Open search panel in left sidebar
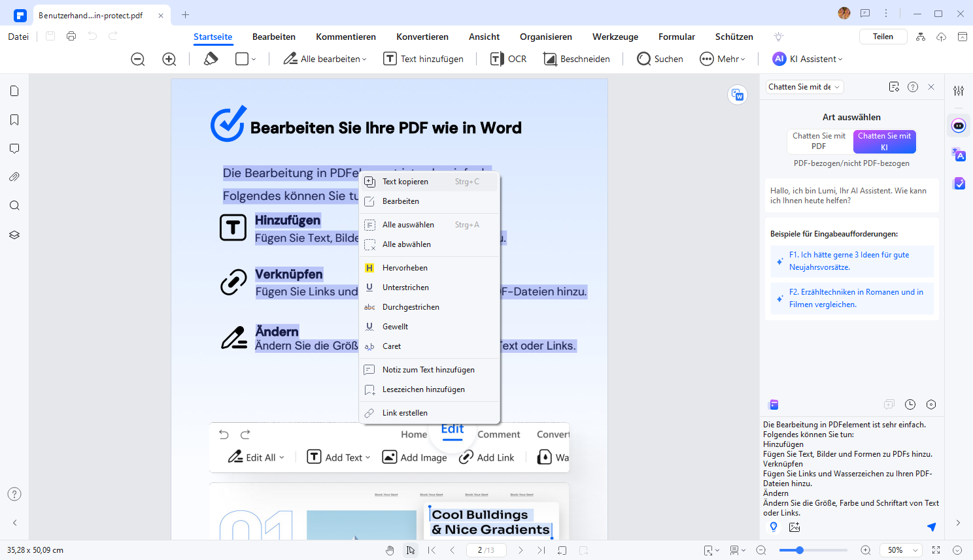Screen dimensions: 973x560 pos(14,206)
